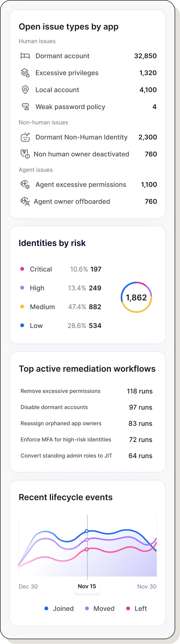This screenshot has height=644, width=180.
Task: Click the Dormant account icon
Action: click(25, 56)
